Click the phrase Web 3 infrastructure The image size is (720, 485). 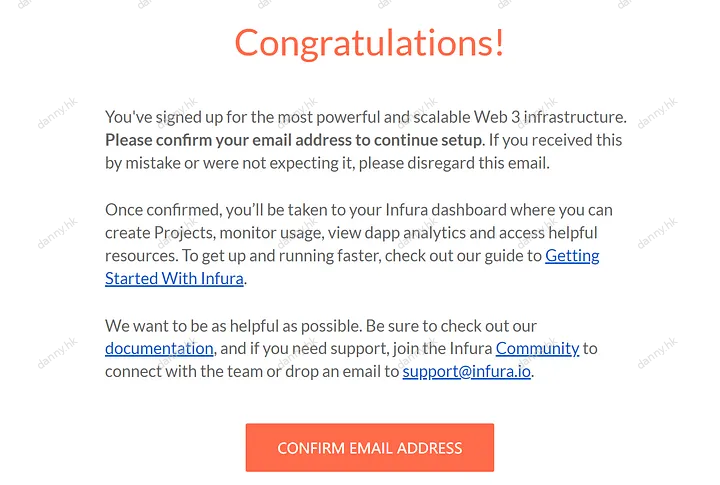(550, 117)
